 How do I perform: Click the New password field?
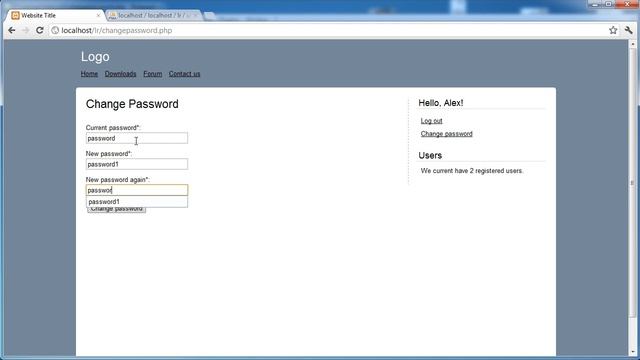point(137,164)
